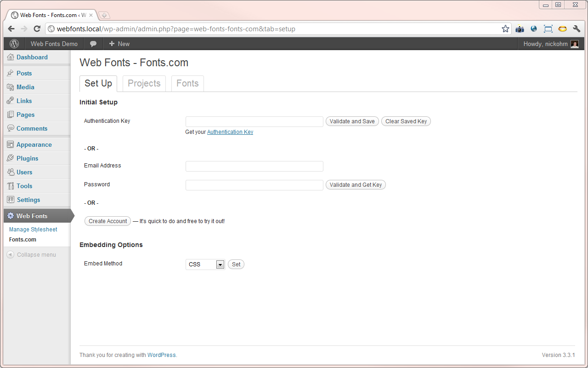Open the WordPress footer link
This screenshot has width=588, height=368.
161,355
